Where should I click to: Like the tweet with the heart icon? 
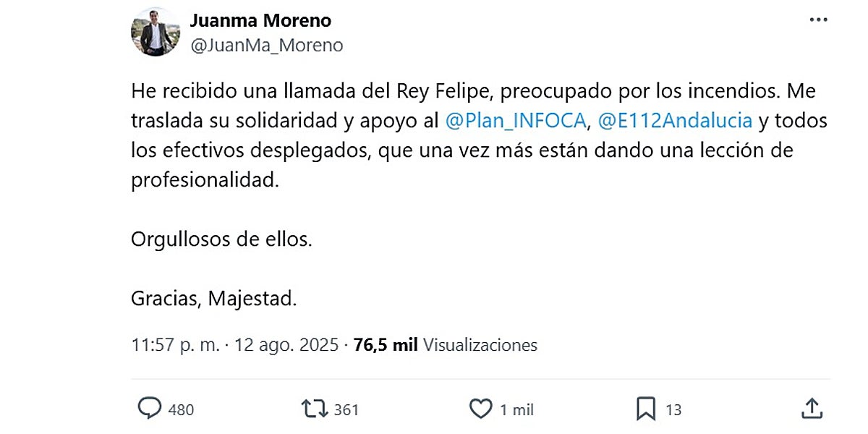(480, 409)
